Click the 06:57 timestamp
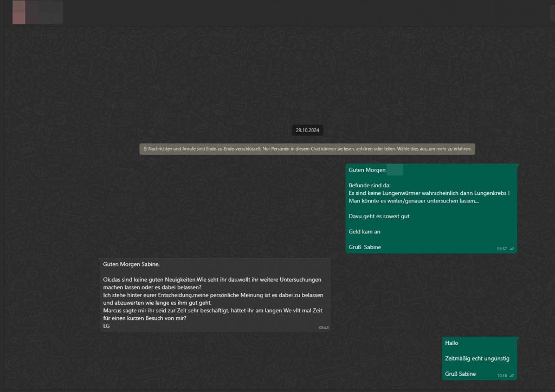 tap(501, 249)
